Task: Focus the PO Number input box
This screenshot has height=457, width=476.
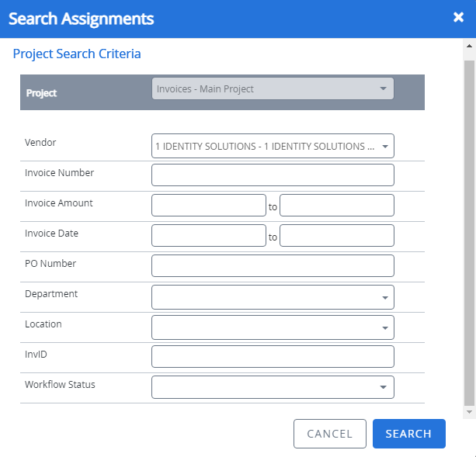Action: (273, 266)
